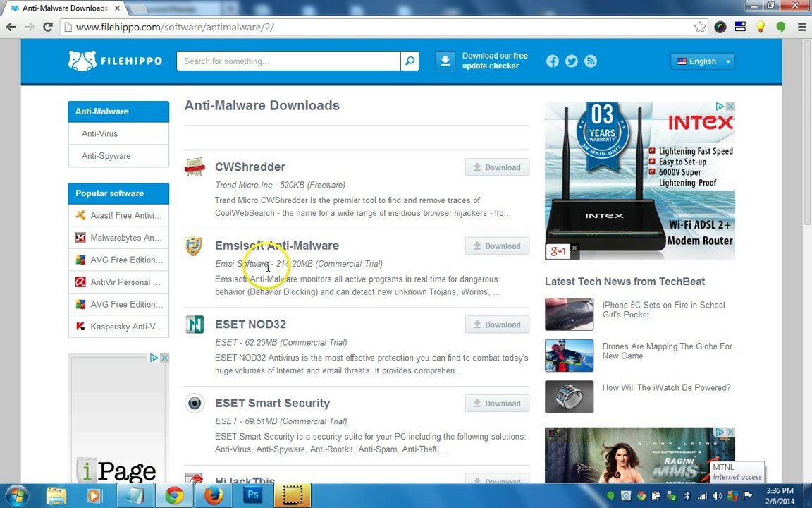Open iPhone 5C fire news thumbnail
This screenshot has height=508, width=812.
coord(569,315)
